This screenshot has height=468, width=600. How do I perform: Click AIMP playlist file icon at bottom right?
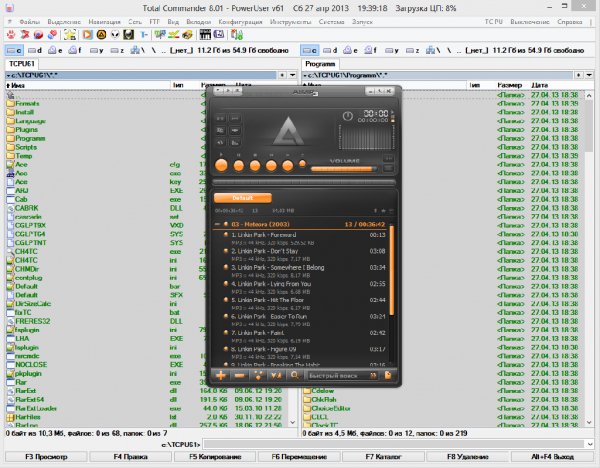tap(388, 375)
